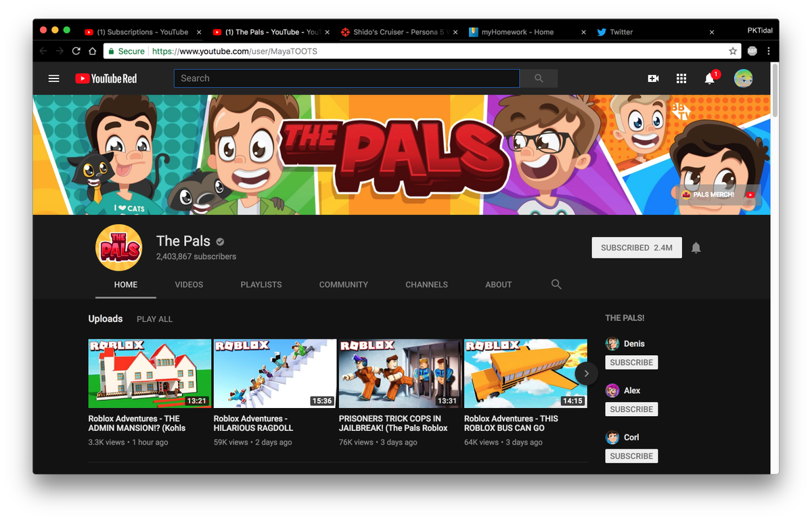Close the Subscriptions - YouTube tab

click(198, 32)
